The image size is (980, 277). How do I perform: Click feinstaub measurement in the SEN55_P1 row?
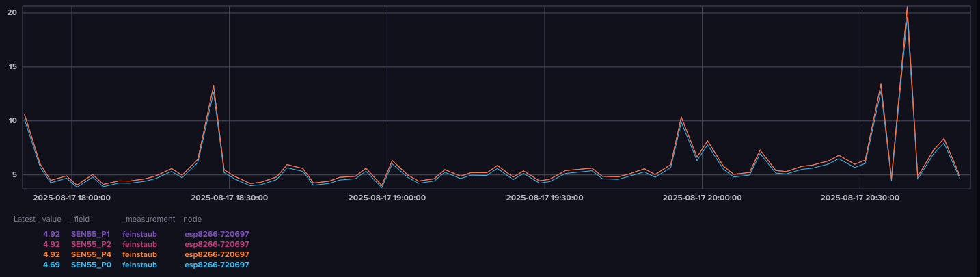139,234
